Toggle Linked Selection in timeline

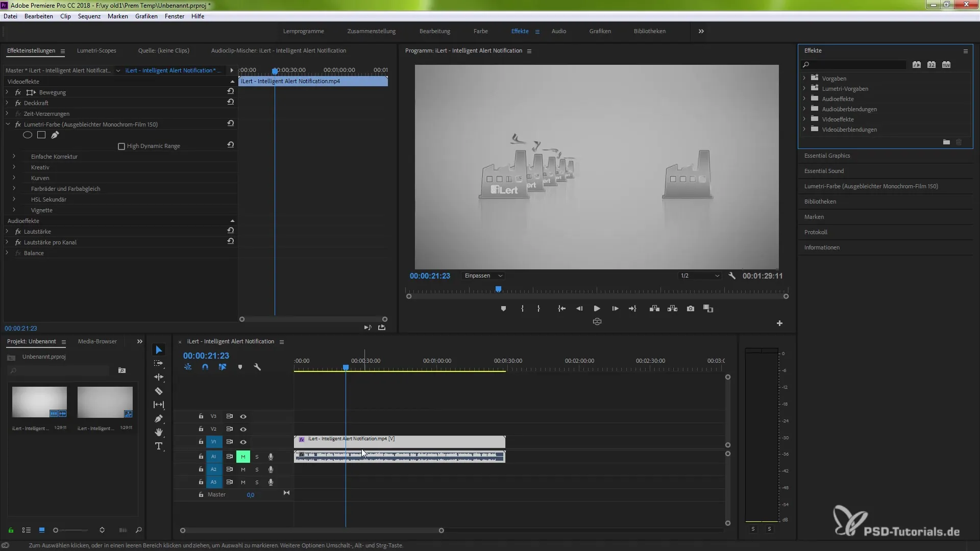pos(223,367)
